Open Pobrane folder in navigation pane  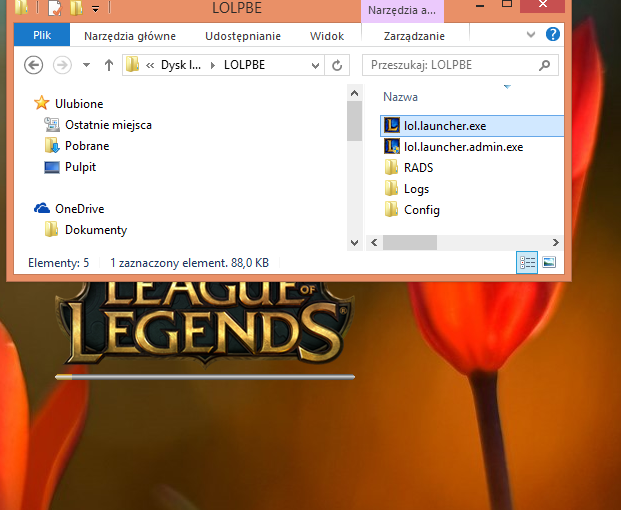pyautogui.click(x=87, y=146)
